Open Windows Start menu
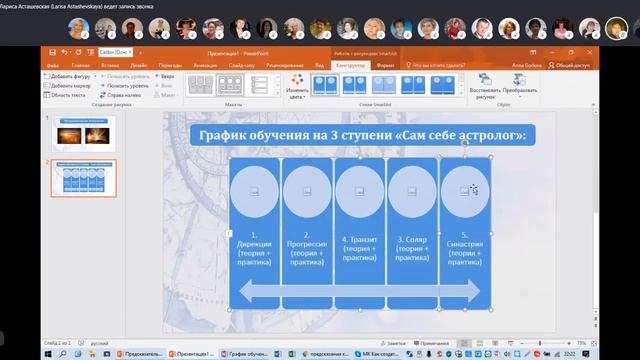Image resolution: width=640 pixels, height=360 pixels. 48,354
